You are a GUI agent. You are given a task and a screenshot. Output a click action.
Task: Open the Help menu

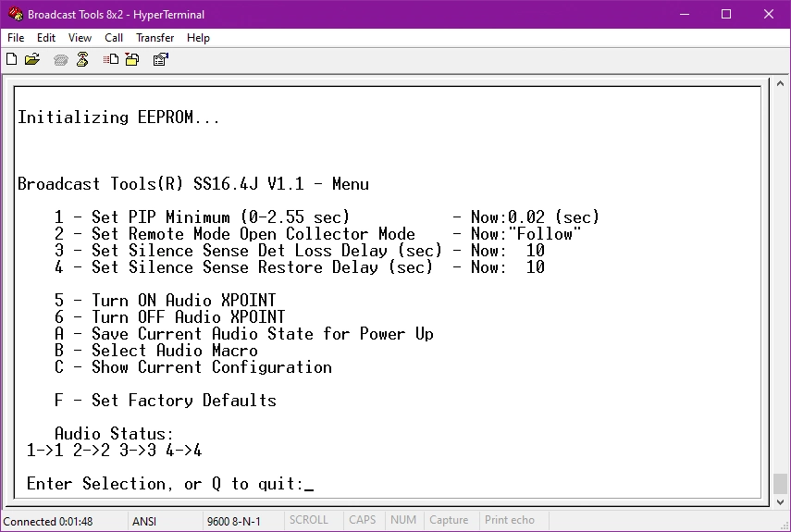tap(198, 38)
